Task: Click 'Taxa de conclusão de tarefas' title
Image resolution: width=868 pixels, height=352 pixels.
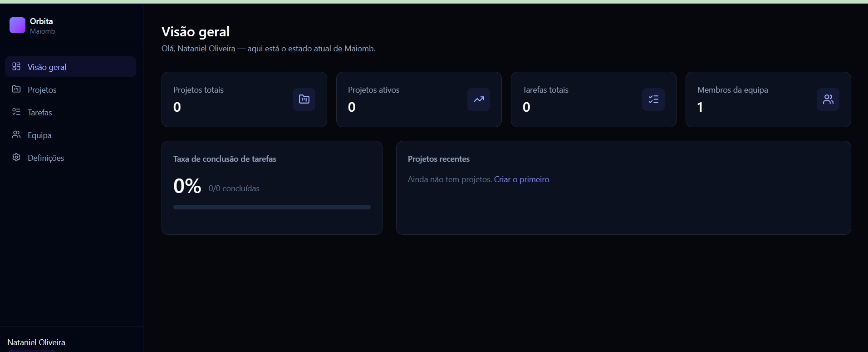Action: coord(225,159)
